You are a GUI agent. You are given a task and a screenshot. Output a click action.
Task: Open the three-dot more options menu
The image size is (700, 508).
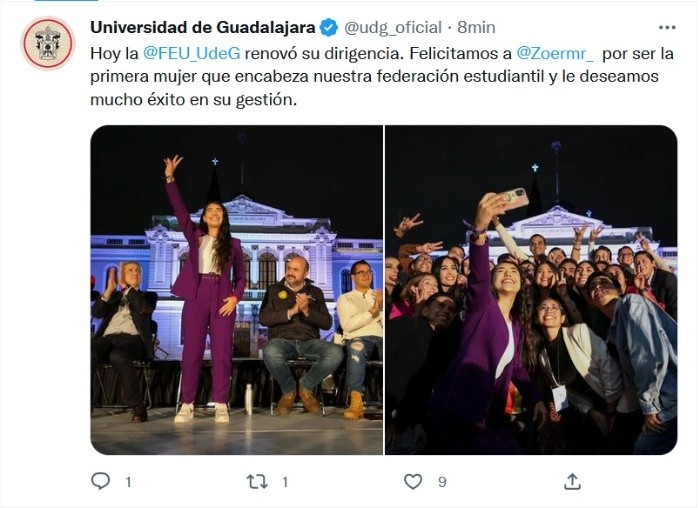(667, 28)
